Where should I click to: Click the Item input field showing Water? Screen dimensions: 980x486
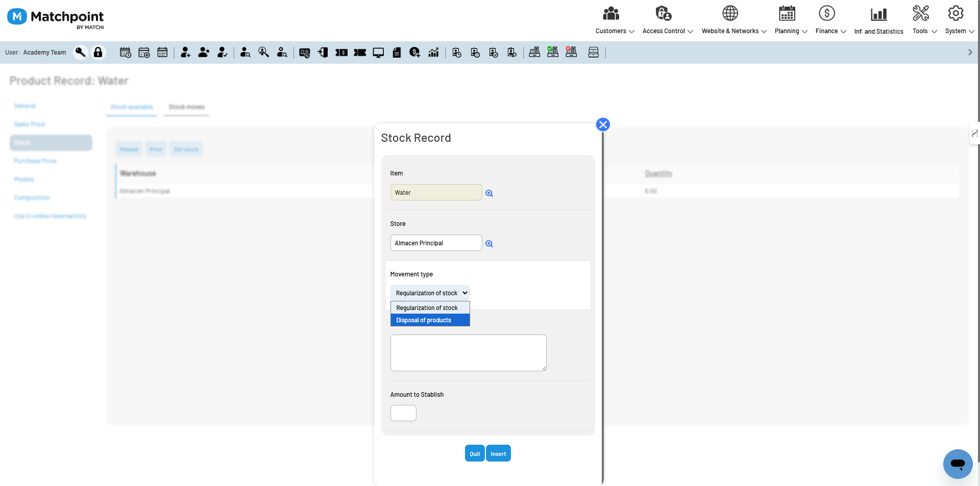(436, 192)
